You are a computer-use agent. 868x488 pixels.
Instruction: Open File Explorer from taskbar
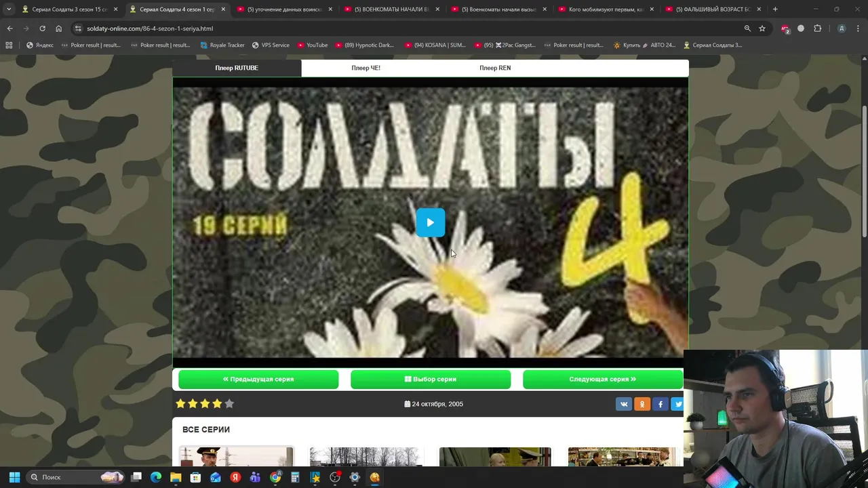click(176, 477)
